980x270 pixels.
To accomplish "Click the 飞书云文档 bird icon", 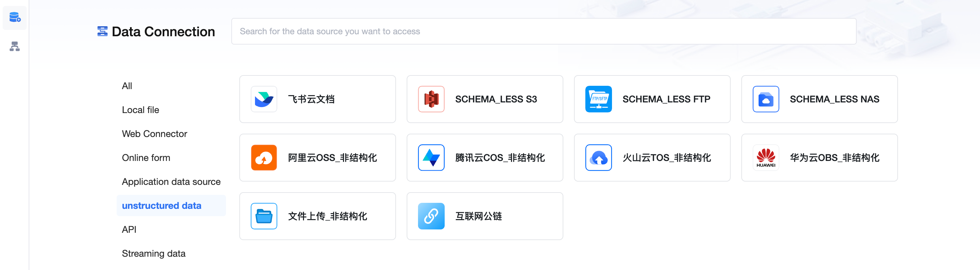I will (264, 99).
